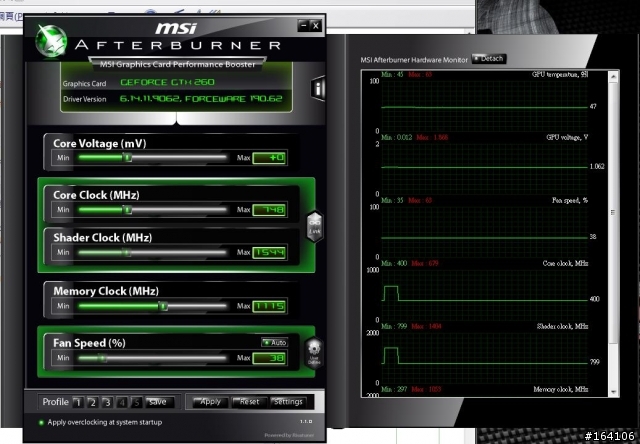Screen dimensions: 640x444
Task: Click the 'Powered by Rivatuner' text
Action: (289, 435)
